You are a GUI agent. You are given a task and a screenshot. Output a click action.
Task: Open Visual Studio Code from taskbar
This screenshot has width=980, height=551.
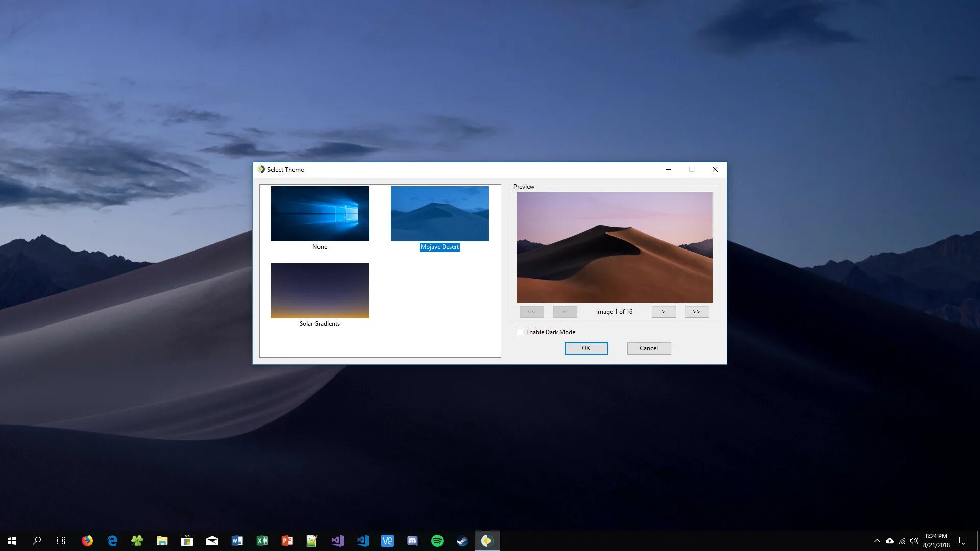[x=362, y=541]
